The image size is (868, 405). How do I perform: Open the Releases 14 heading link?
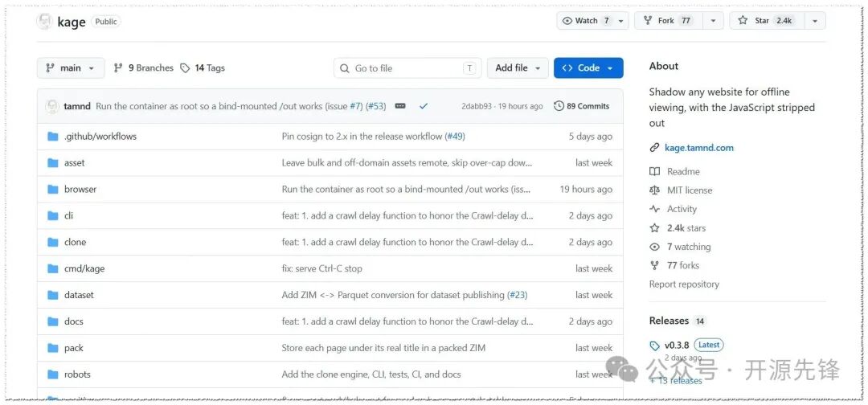[x=678, y=321]
